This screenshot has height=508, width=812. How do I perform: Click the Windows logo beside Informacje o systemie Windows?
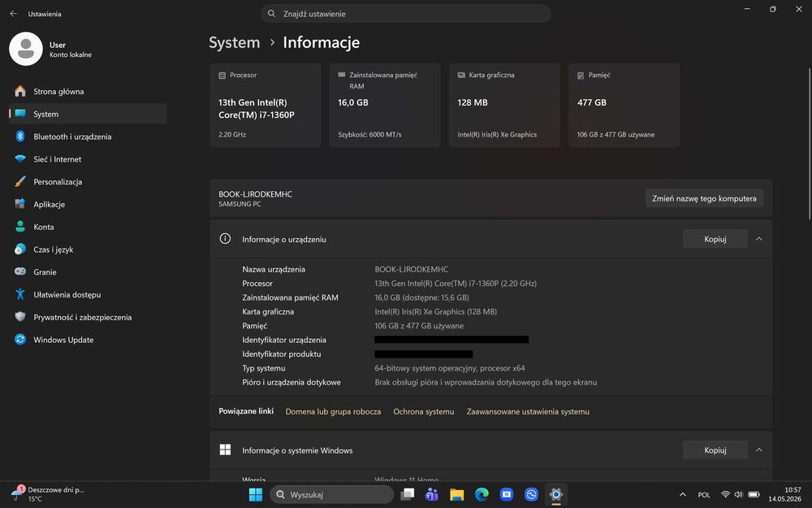[x=225, y=450]
